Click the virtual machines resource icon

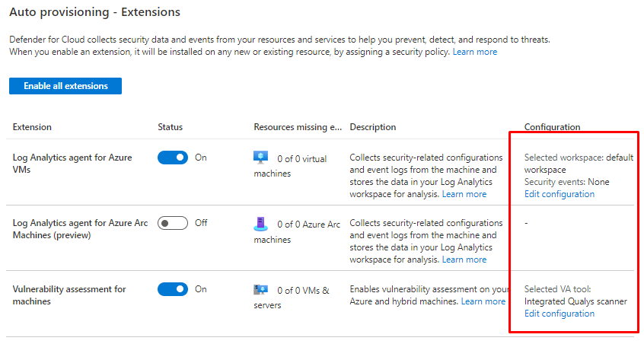(x=261, y=158)
